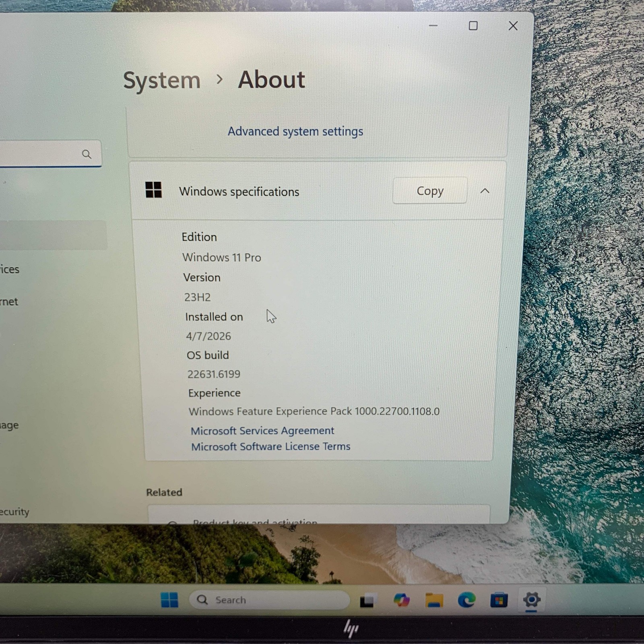Select the OS build value 22631.6199
The height and width of the screenshot is (644, 644).
pyautogui.click(x=214, y=374)
